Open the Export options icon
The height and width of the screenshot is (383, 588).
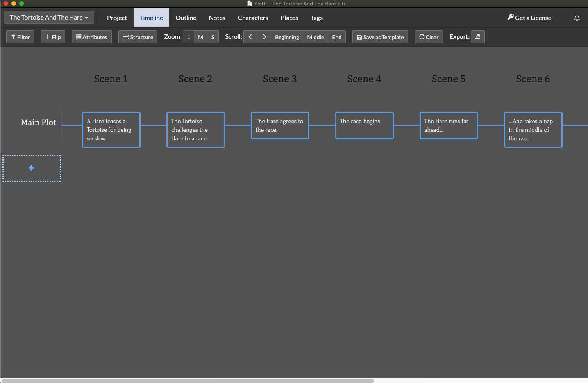[477, 37]
